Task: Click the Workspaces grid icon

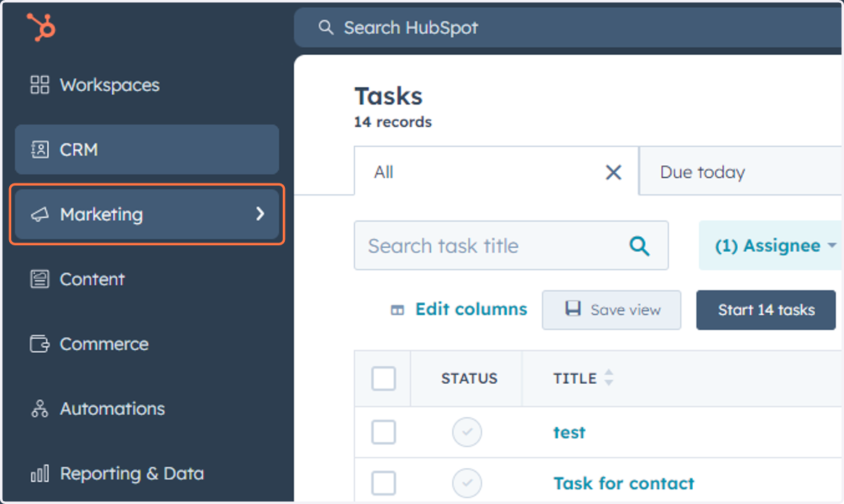Action: point(40,85)
